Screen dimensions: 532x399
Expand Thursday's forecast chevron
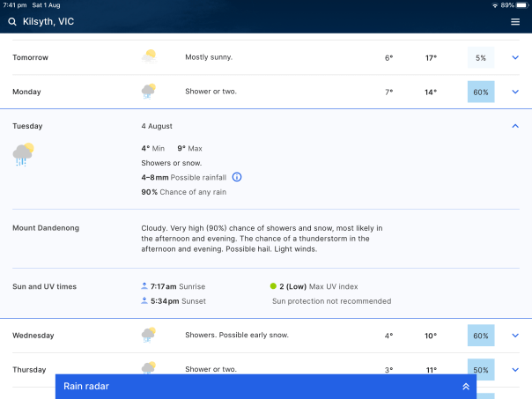click(x=515, y=370)
